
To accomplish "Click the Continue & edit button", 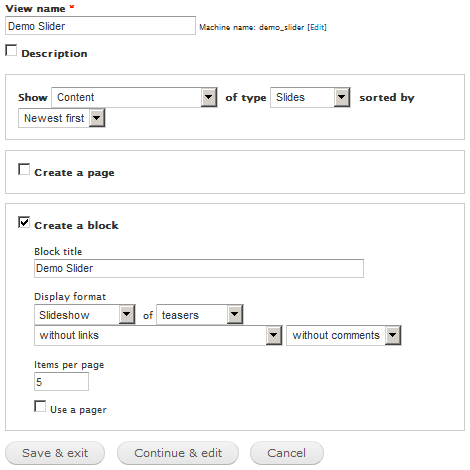I will [x=178, y=453].
